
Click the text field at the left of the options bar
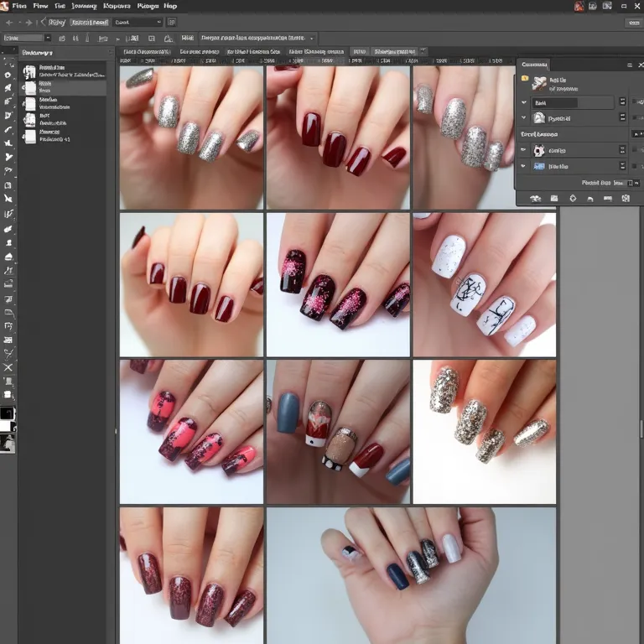[23, 39]
